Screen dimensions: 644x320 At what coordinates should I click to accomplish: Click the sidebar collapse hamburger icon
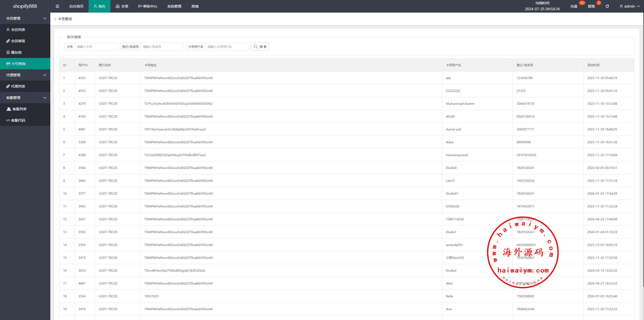click(57, 6)
